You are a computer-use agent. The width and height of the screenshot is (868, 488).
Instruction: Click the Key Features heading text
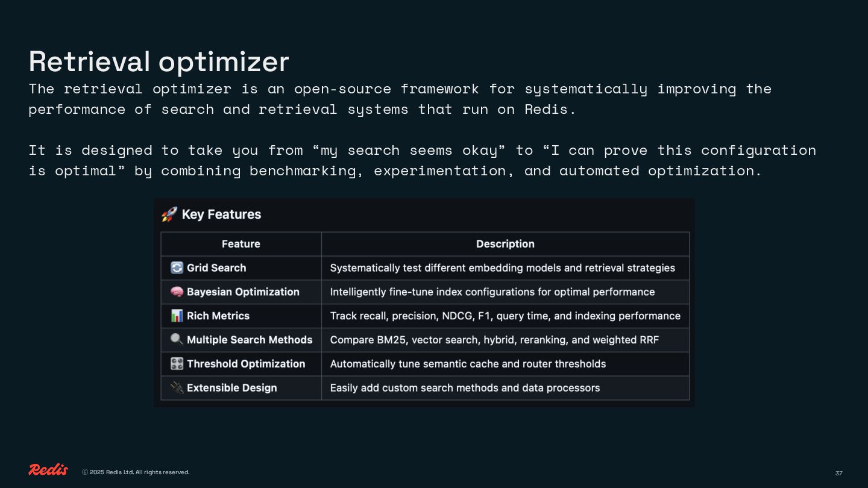[x=221, y=214]
